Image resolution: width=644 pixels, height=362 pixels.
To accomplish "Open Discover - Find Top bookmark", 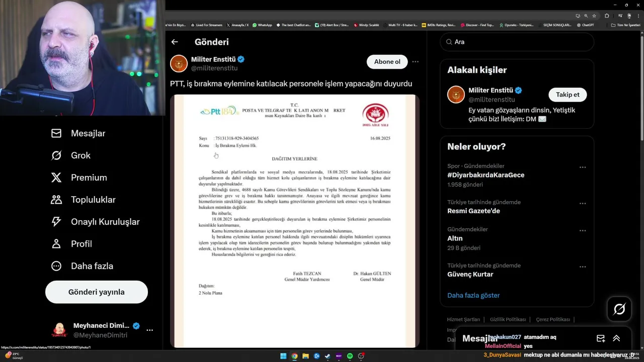I will coord(477,25).
